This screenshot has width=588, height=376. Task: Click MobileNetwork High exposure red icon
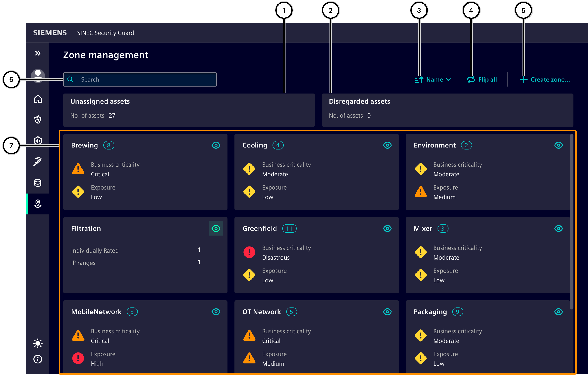tap(78, 358)
